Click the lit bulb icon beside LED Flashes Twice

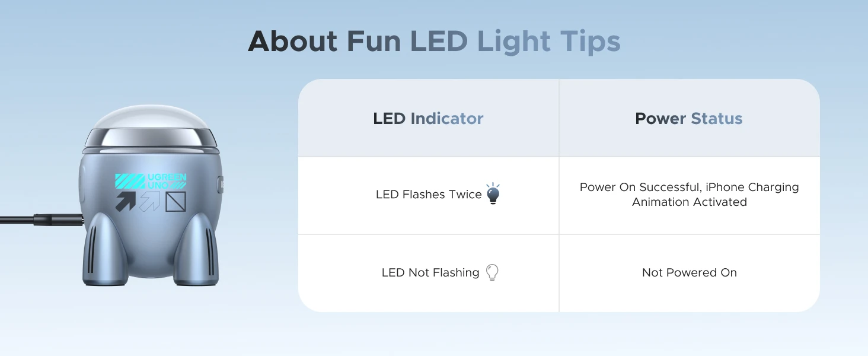click(493, 195)
